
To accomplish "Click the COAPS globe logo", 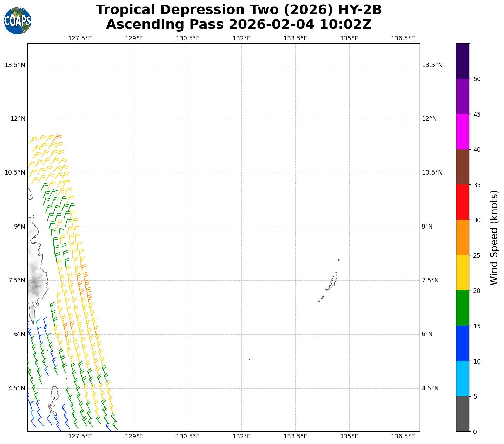I will point(18,21).
